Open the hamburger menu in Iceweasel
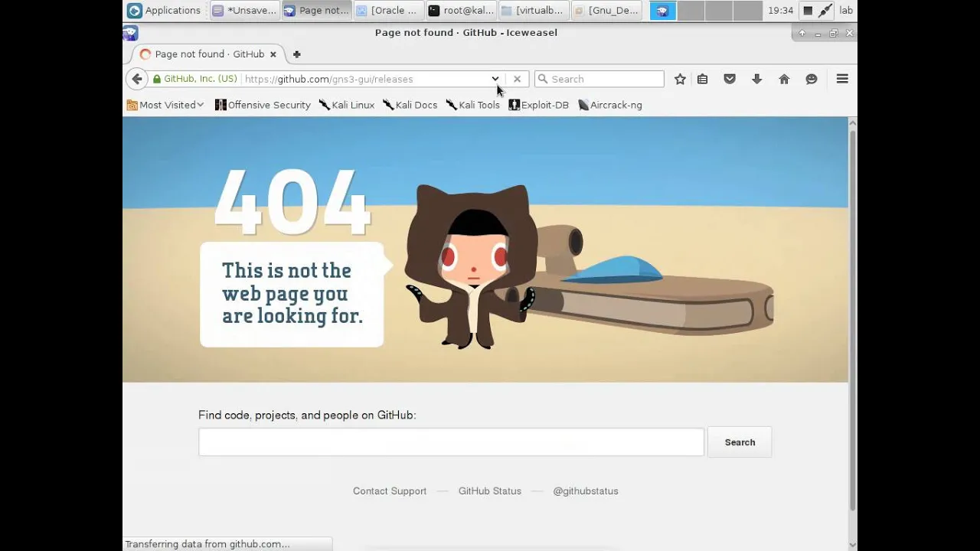Image resolution: width=980 pixels, height=551 pixels. pyautogui.click(x=842, y=79)
